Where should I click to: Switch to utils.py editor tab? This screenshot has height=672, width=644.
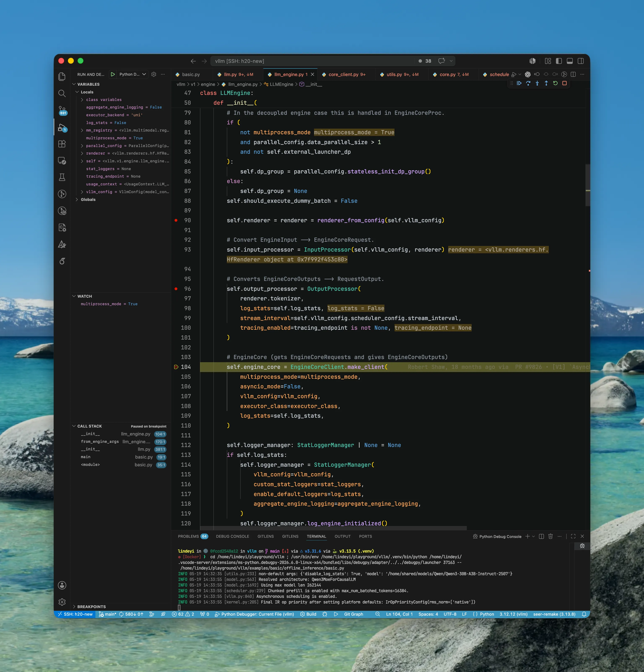click(402, 74)
